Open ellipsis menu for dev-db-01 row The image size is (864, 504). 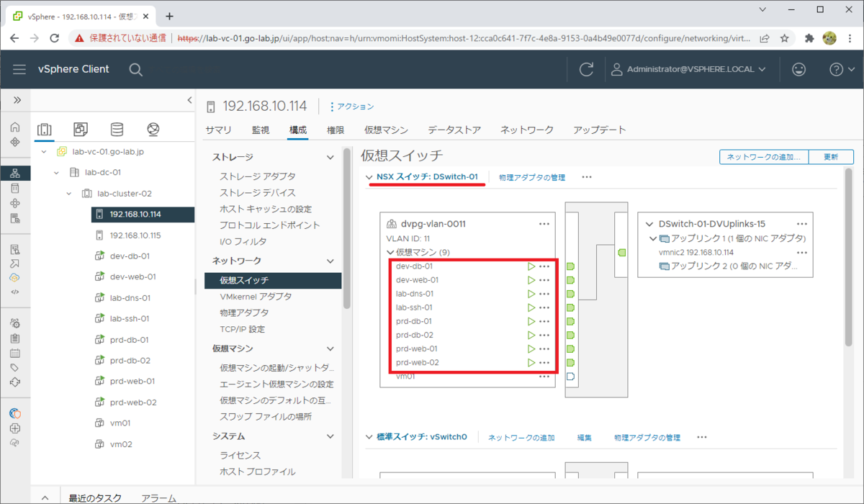point(544,266)
